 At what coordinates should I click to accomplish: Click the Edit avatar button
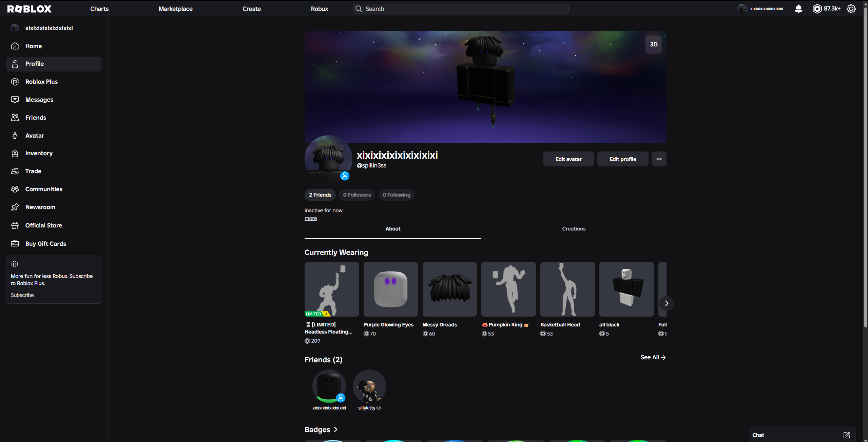pos(568,159)
